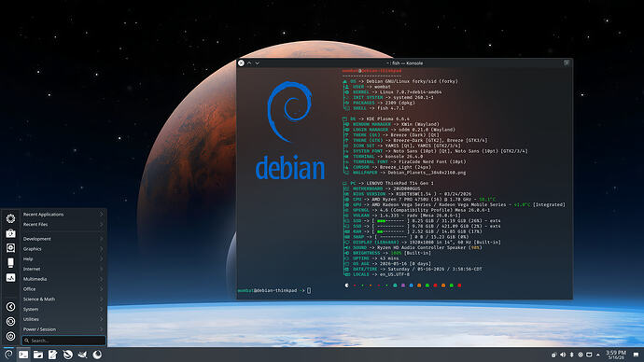The width and height of the screenshot is (644, 362).
Task: Launch the system monitor chart favorite icon
Action: coord(10,277)
